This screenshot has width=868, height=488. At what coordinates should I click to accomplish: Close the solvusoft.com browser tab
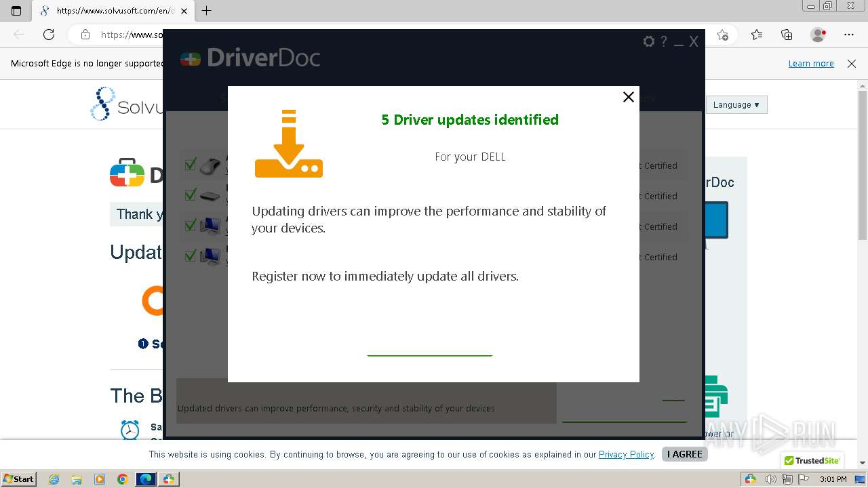point(184,11)
